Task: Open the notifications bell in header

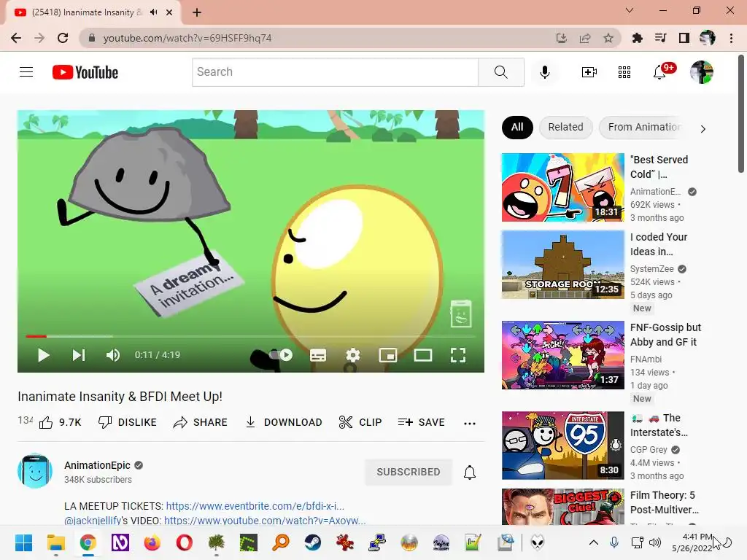Action: (659, 72)
